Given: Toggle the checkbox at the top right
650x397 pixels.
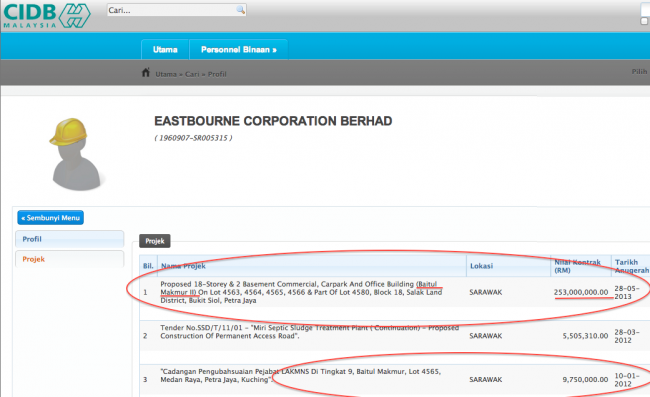Looking at the screenshot, I should pyautogui.click(x=644, y=21).
